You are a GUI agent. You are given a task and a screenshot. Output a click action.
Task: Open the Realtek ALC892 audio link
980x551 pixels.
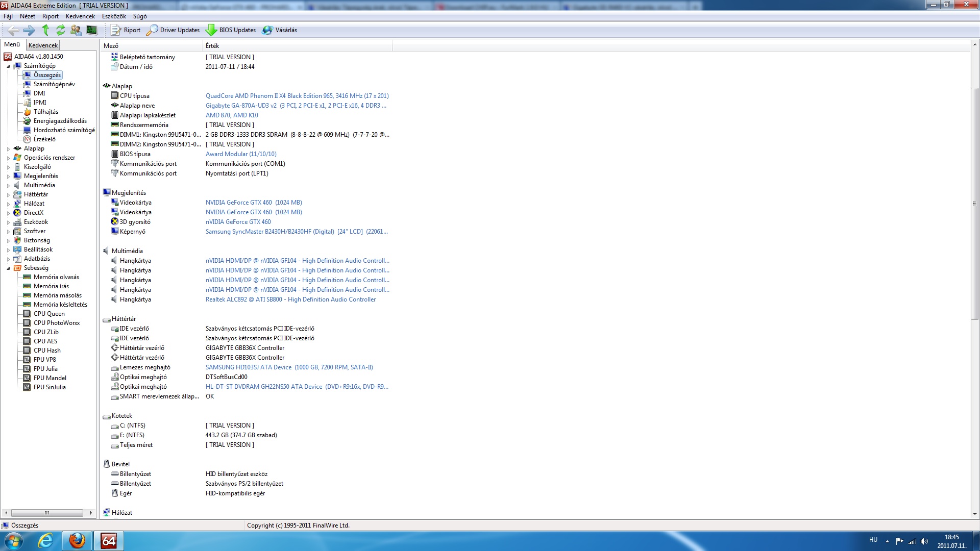click(x=290, y=299)
